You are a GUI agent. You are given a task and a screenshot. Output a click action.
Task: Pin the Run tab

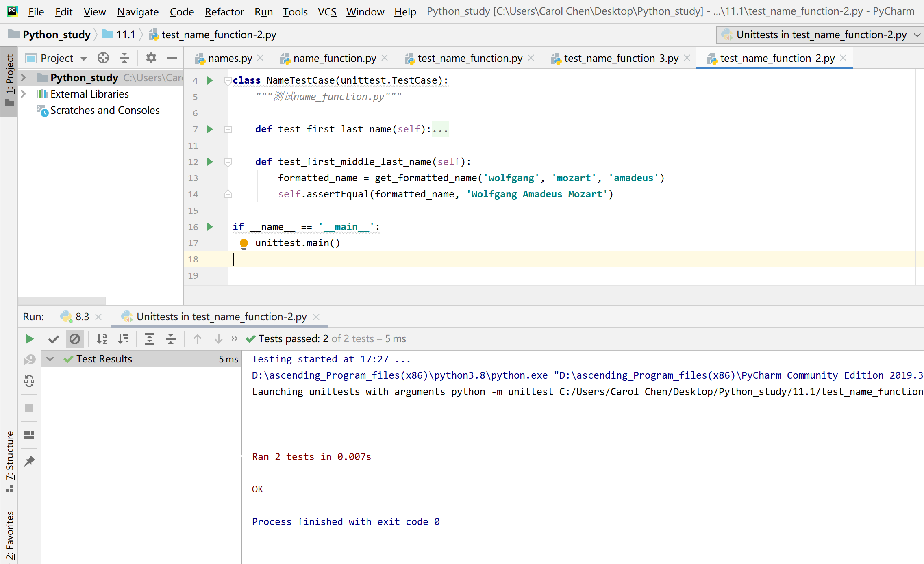point(29,461)
